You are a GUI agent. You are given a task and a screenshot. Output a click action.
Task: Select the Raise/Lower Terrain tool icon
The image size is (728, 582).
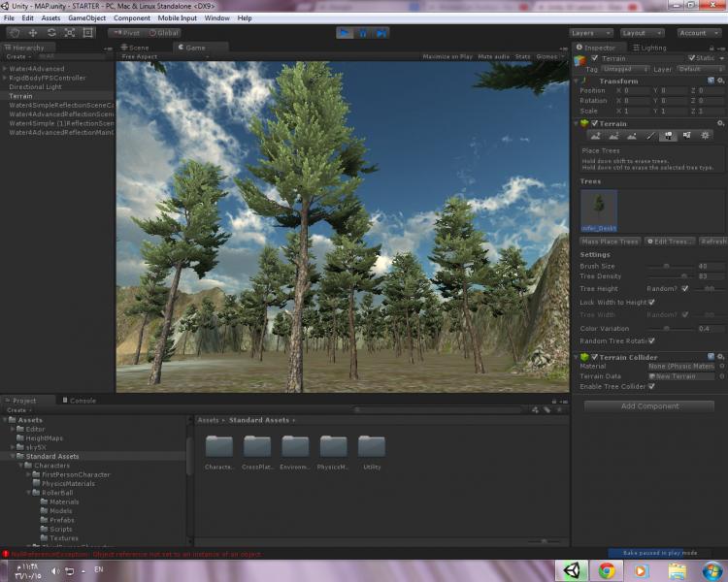point(595,136)
